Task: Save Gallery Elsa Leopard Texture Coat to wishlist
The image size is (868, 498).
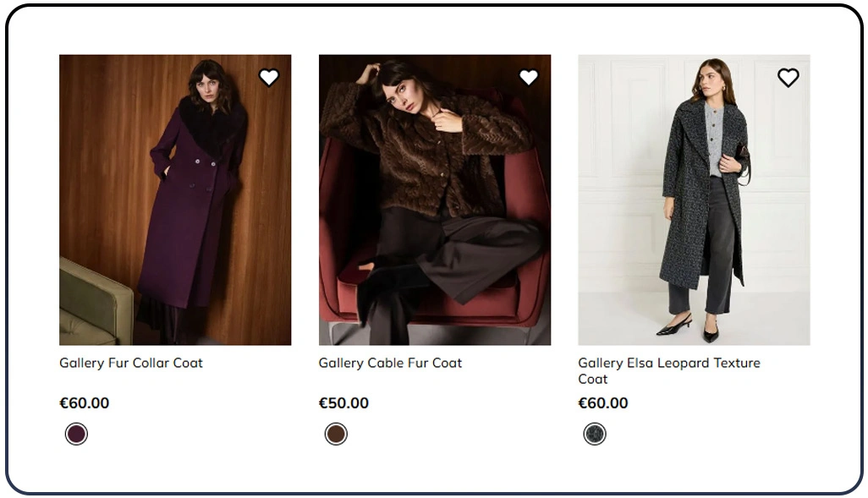Action: (x=788, y=78)
